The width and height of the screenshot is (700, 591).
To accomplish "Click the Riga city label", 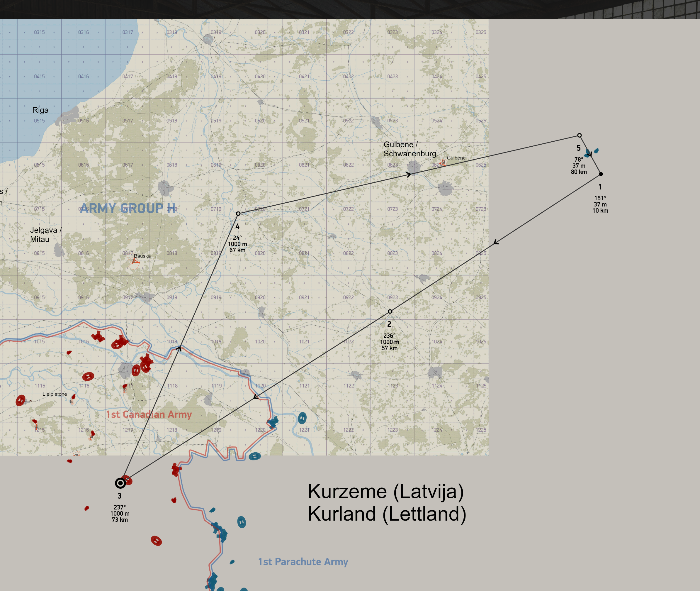I will [40, 110].
